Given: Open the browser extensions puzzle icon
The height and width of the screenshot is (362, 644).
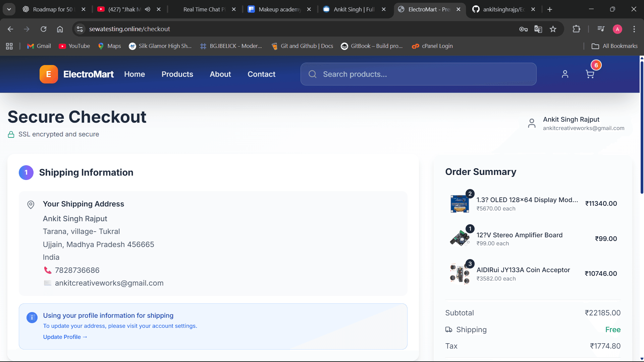Looking at the screenshot, I should [576, 29].
